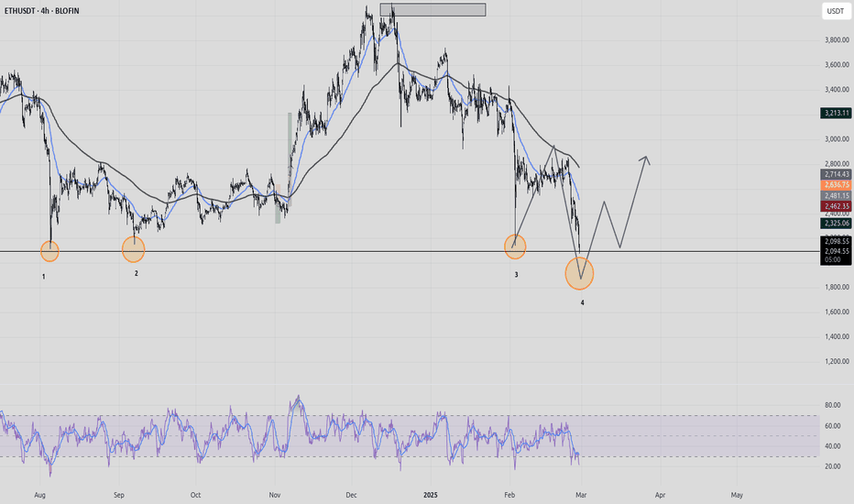Click the Sep label on time axis

point(119,495)
